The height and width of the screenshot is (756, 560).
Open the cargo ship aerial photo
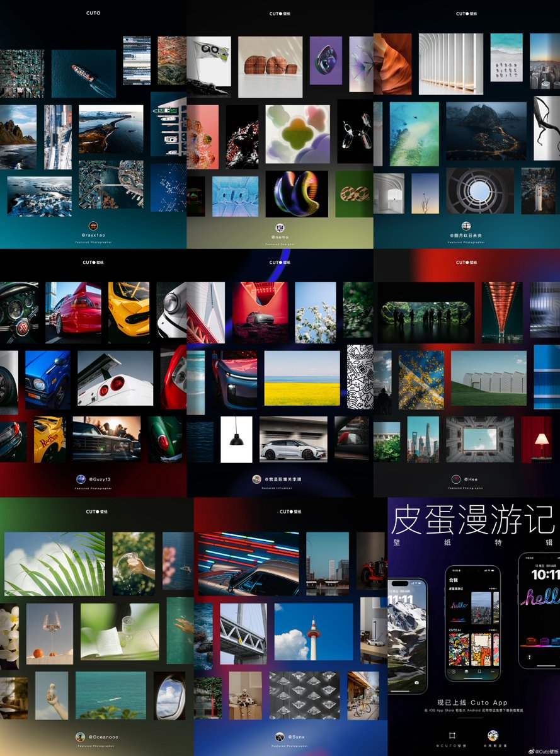(x=84, y=74)
